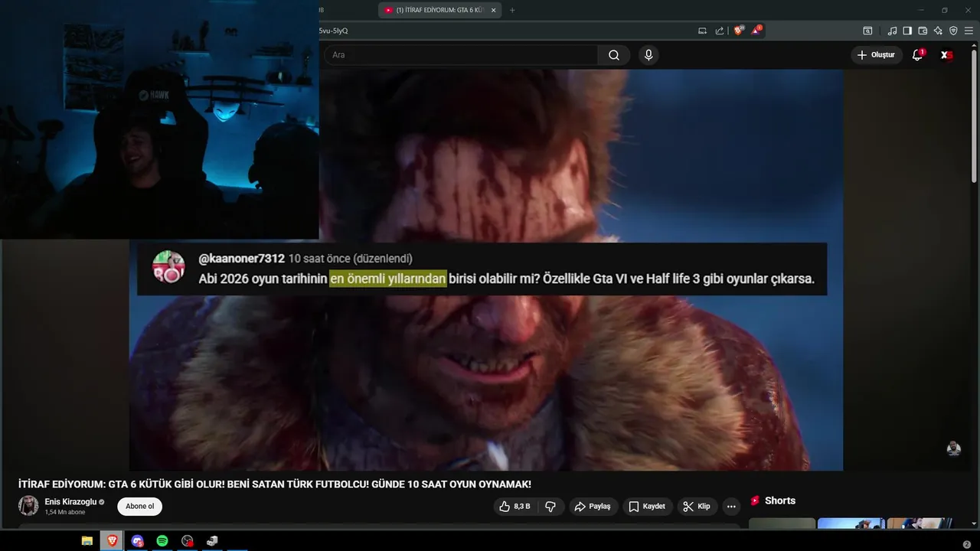Open the Brave Shields lion icon
Screen dimensions: 980x551
(x=738, y=31)
